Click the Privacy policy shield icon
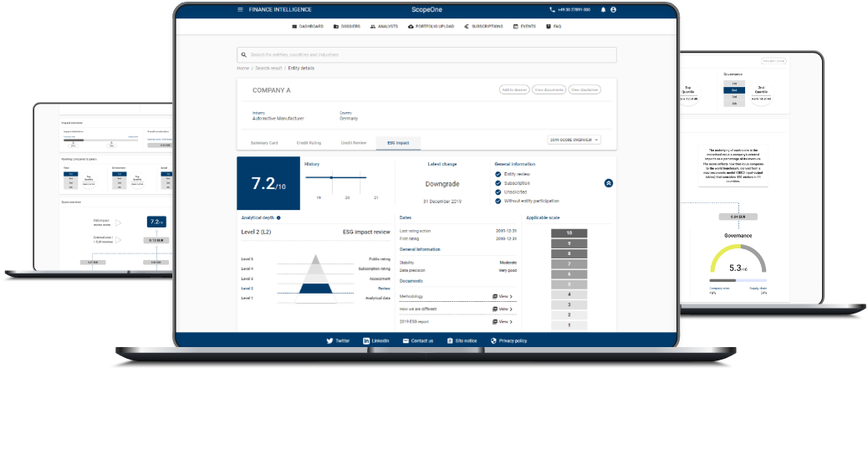 click(493, 341)
